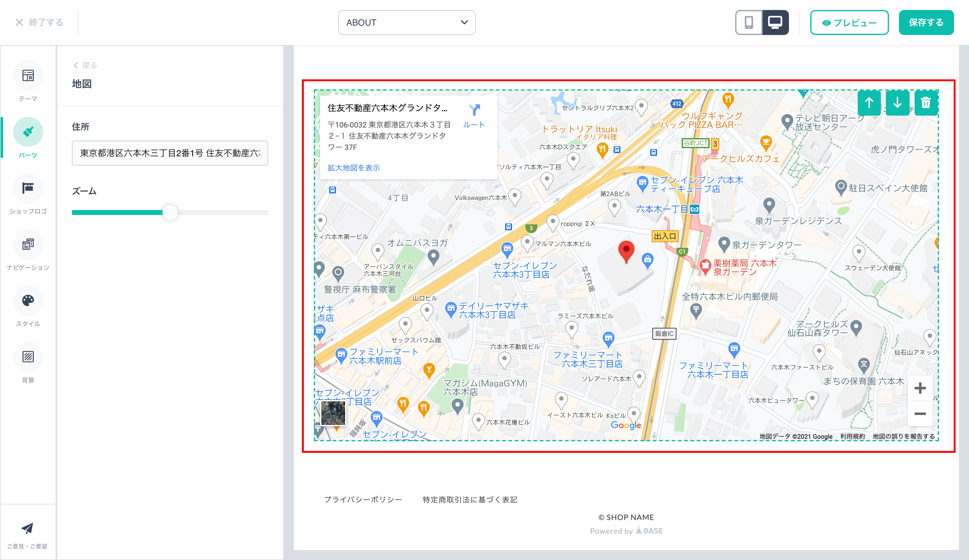
Task: Zoom out on the map with minus
Action: (x=920, y=413)
